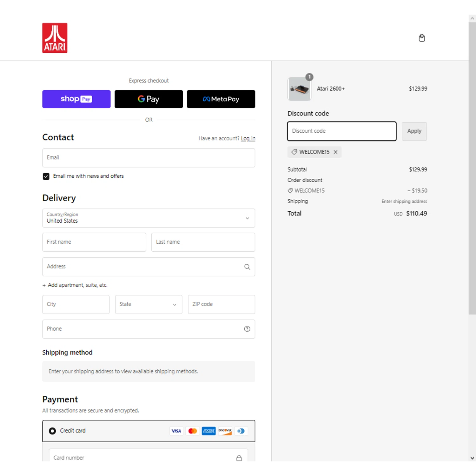Show the phone number help icon
The width and height of the screenshot is (476, 476).
coord(247,329)
